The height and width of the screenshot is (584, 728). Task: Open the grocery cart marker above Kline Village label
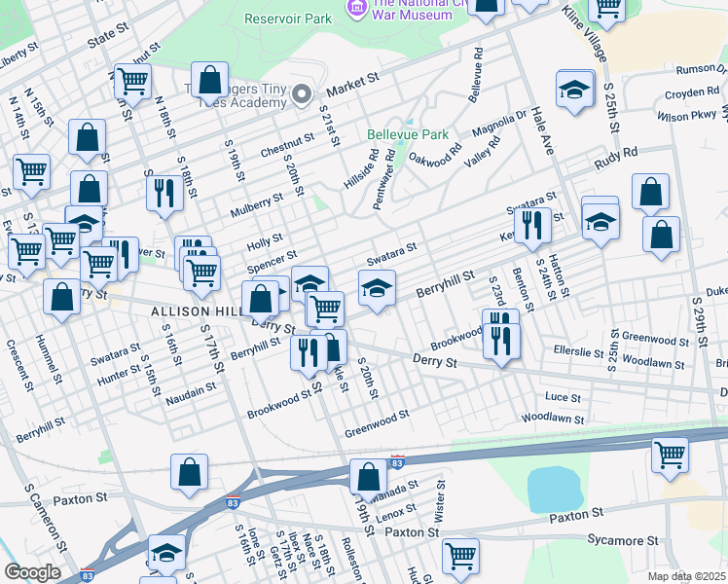point(606,10)
